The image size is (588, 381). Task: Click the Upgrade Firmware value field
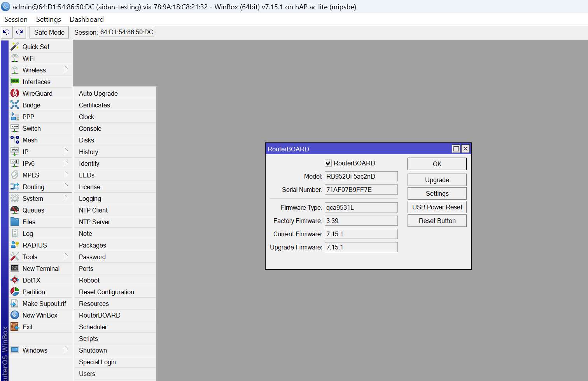click(x=361, y=247)
